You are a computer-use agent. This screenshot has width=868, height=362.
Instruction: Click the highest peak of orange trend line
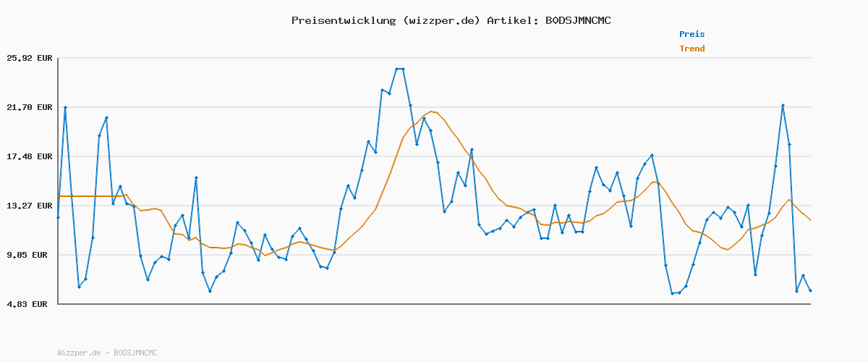coord(431,111)
